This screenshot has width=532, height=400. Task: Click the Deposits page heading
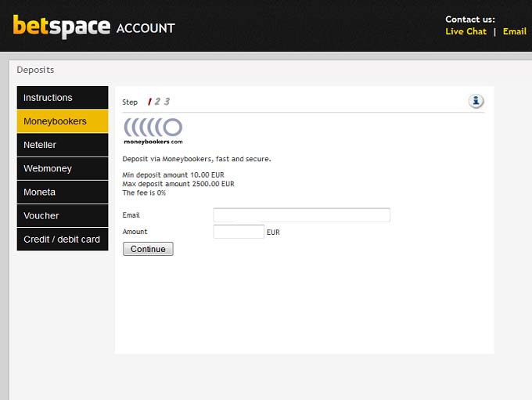(35, 70)
